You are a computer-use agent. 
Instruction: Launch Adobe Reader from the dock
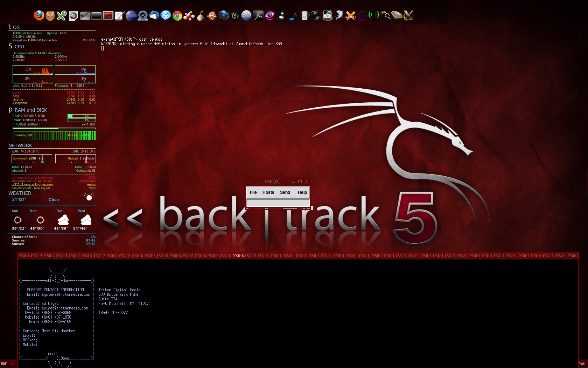pyautogui.click(x=258, y=16)
